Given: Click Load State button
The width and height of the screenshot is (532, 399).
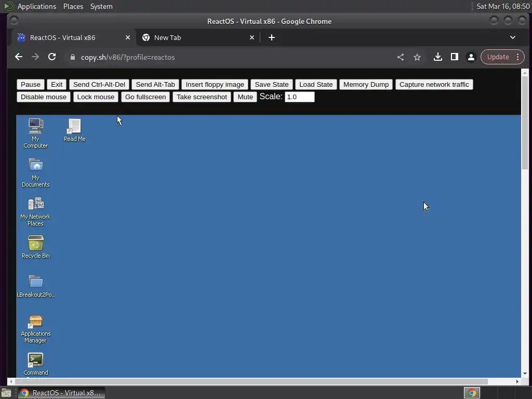Looking at the screenshot, I should pyautogui.click(x=316, y=85).
